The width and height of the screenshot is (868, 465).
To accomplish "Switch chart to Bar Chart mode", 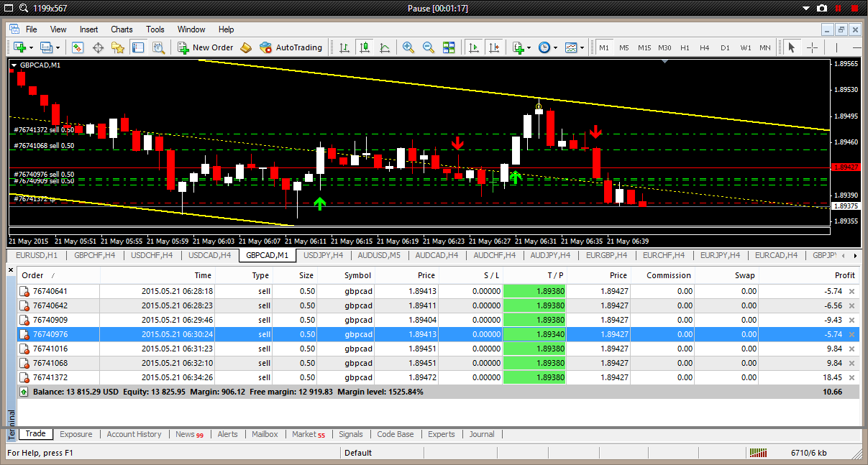I will 344,47.
